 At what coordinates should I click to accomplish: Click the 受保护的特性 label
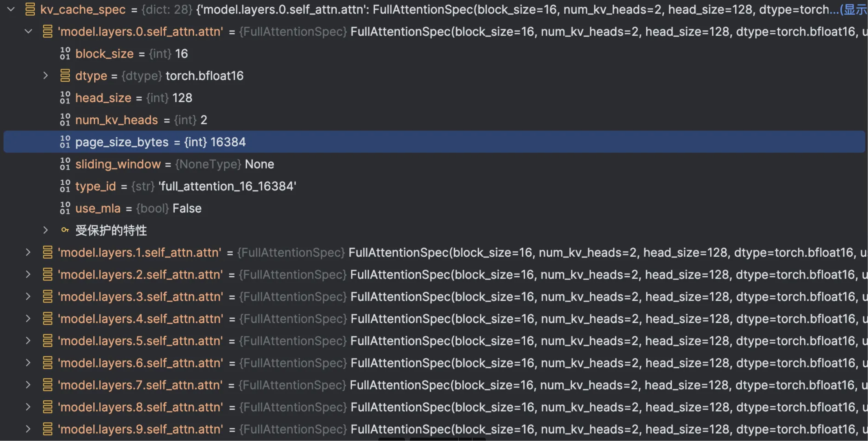[111, 230]
